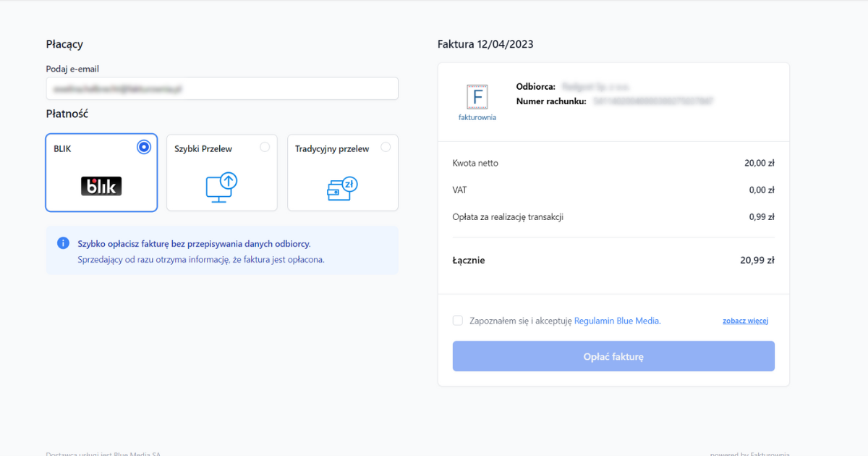Check the Regulamin acceptance checkbox
868x456 pixels.
pyautogui.click(x=458, y=321)
